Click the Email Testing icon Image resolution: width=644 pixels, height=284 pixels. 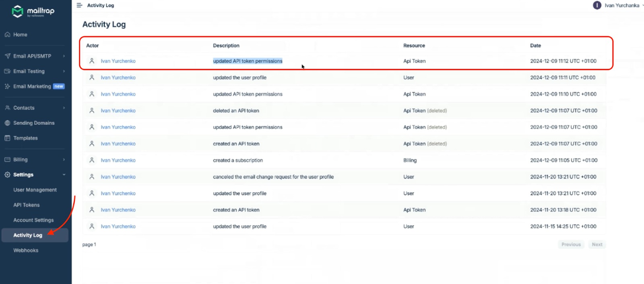[x=7, y=71]
